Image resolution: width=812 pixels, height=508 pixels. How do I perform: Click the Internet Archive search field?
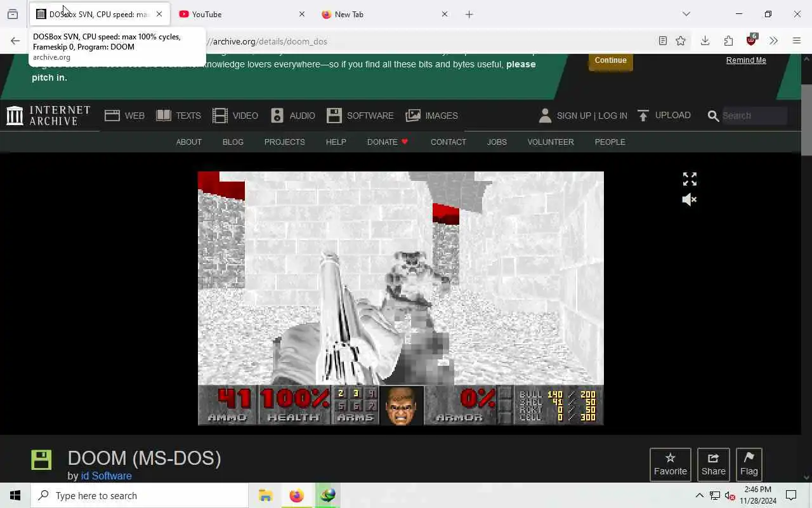coord(754,116)
